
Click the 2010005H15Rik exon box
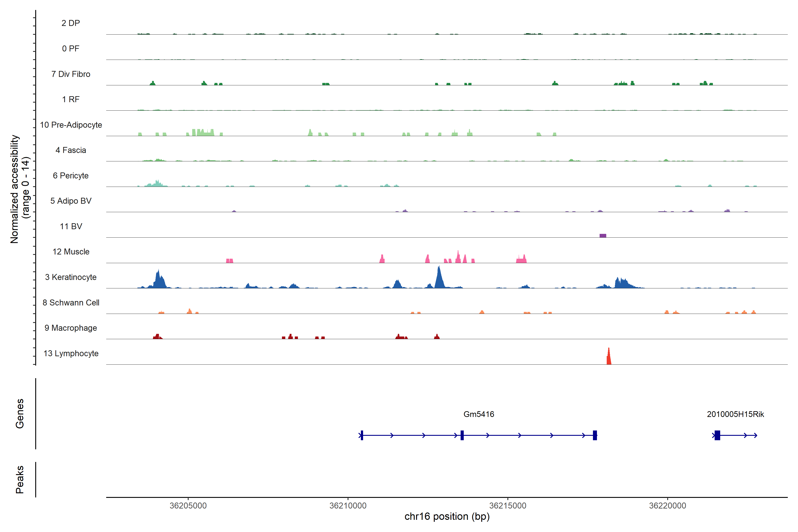click(x=717, y=435)
